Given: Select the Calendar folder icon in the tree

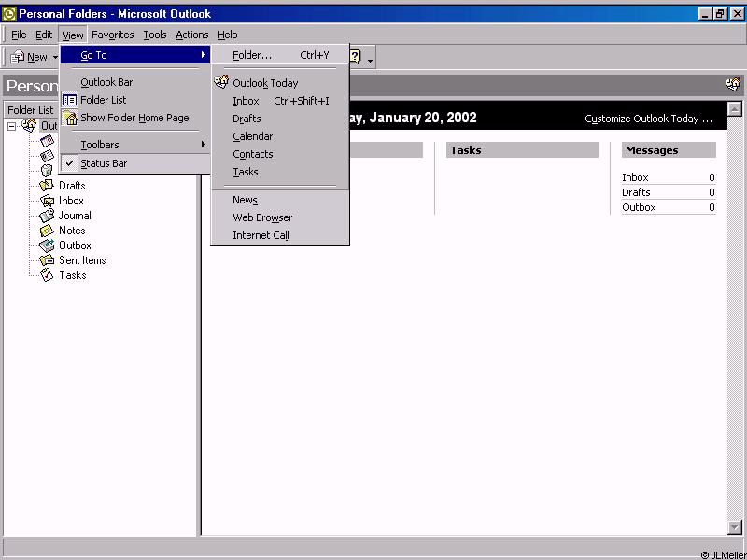Looking at the screenshot, I should (x=48, y=141).
